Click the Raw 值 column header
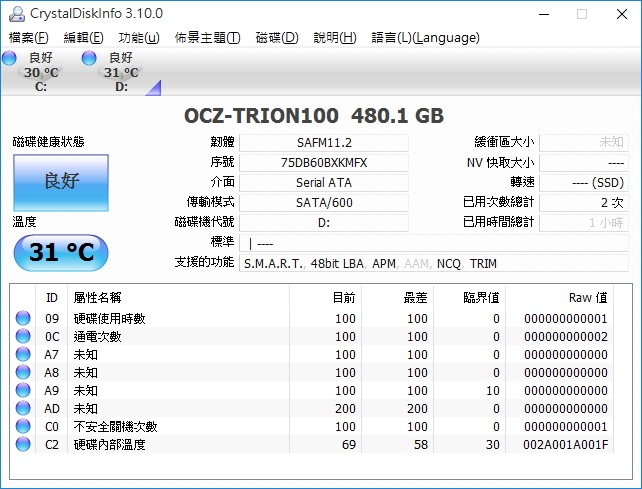642x489 pixels. tap(560, 298)
